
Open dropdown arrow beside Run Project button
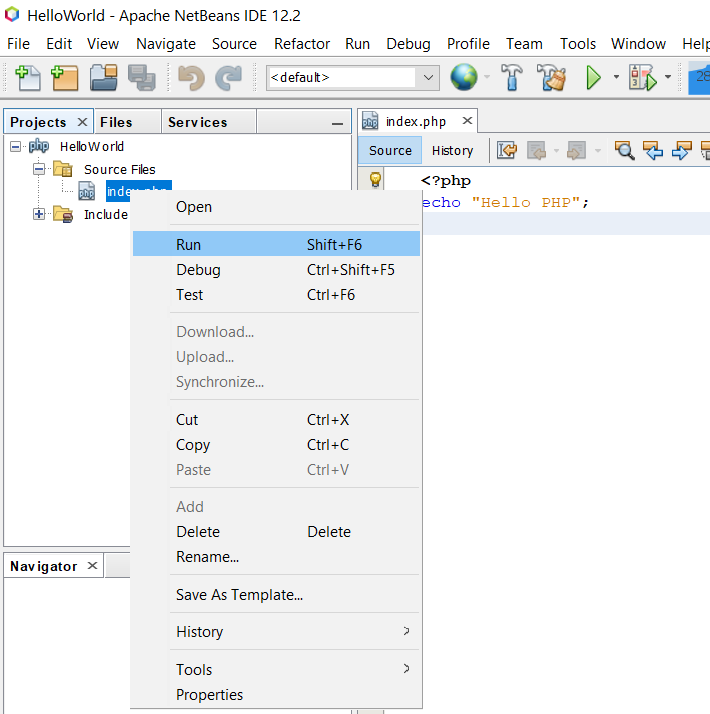(x=616, y=77)
